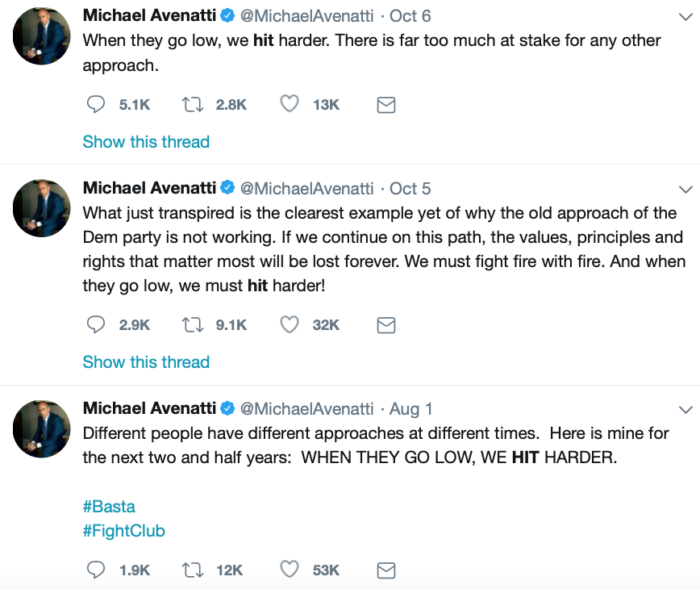Reply to the Oct 5 tweet

pyautogui.click(x=96, y=324)
